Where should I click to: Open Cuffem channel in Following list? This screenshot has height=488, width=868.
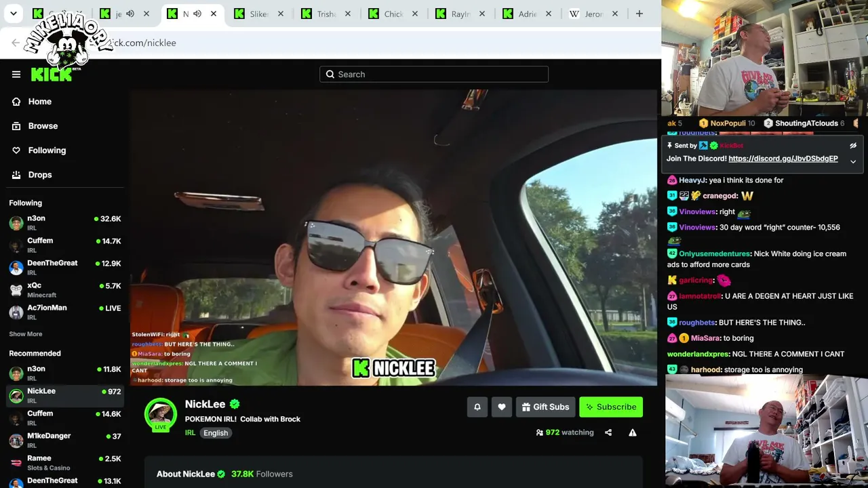click(65, 245)
